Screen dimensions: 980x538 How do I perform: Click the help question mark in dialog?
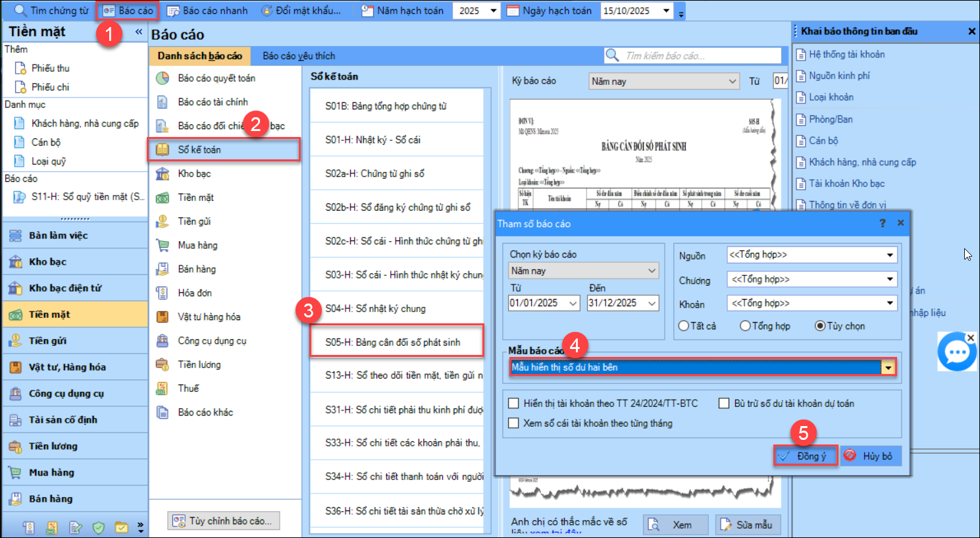[x=883, y=223]
